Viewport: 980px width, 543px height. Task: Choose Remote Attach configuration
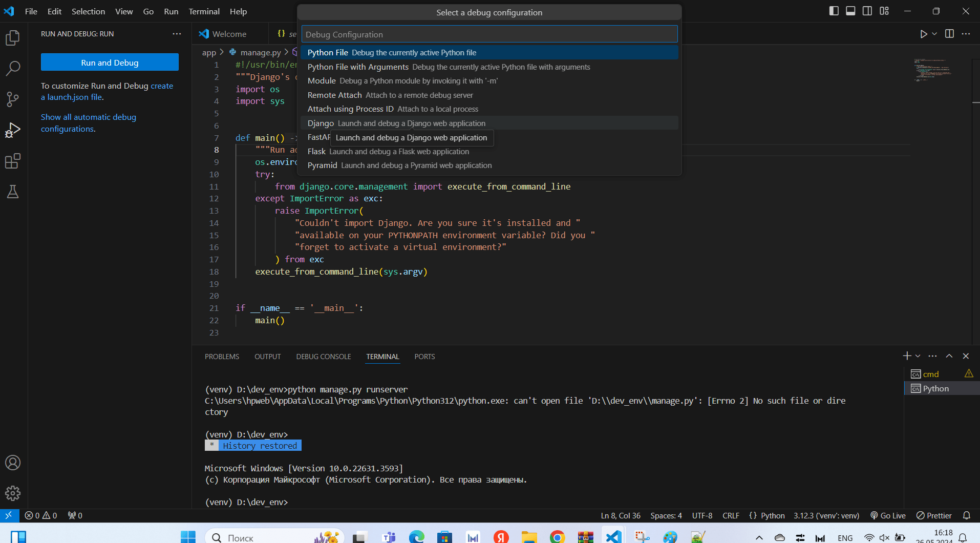pyautogui.click(x=489, y=95)
